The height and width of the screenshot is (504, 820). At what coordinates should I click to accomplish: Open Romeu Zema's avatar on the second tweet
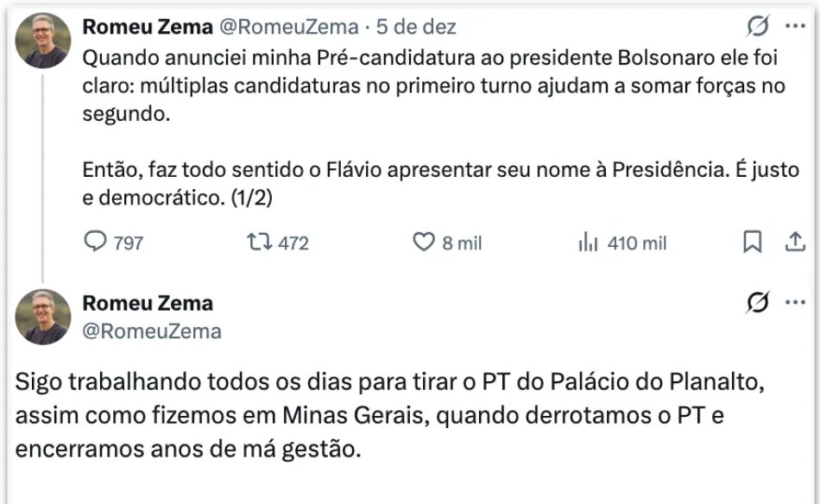[x=43, y=317]
